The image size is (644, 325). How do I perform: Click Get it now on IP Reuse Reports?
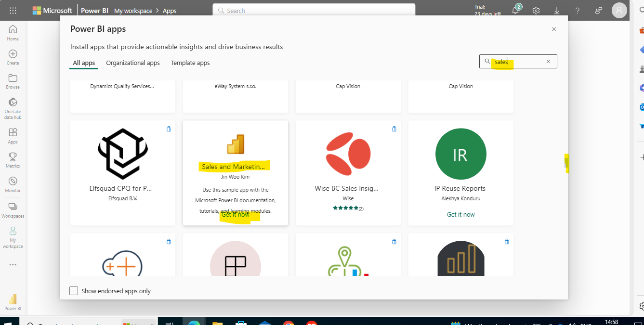[461, 215]
